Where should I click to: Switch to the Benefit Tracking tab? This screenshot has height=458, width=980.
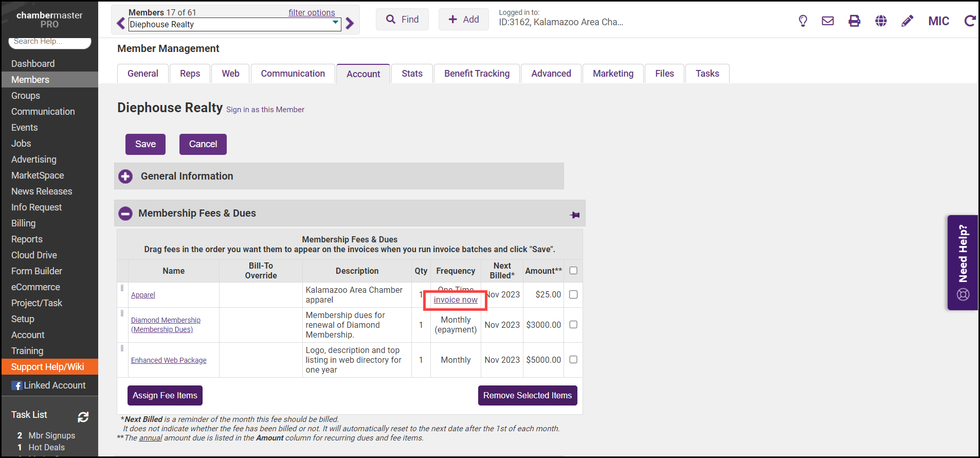[477, 74]
